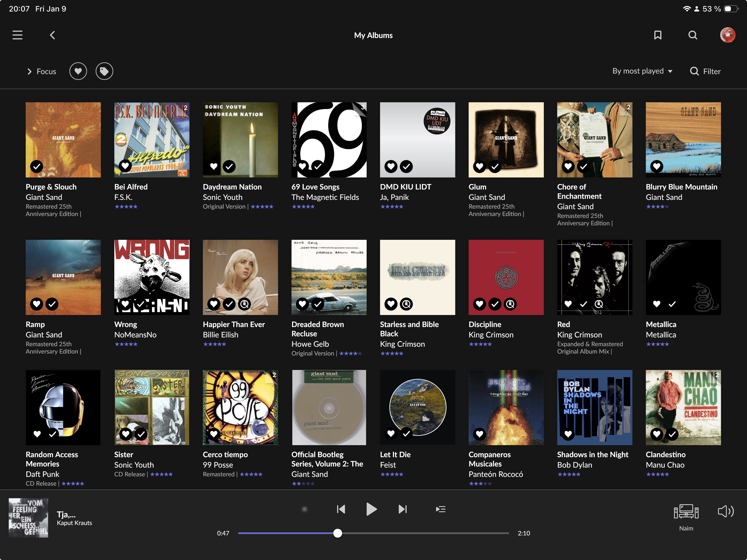747x560 pixels.
Task: Open the Filter search field
Action: pos(705,71)
